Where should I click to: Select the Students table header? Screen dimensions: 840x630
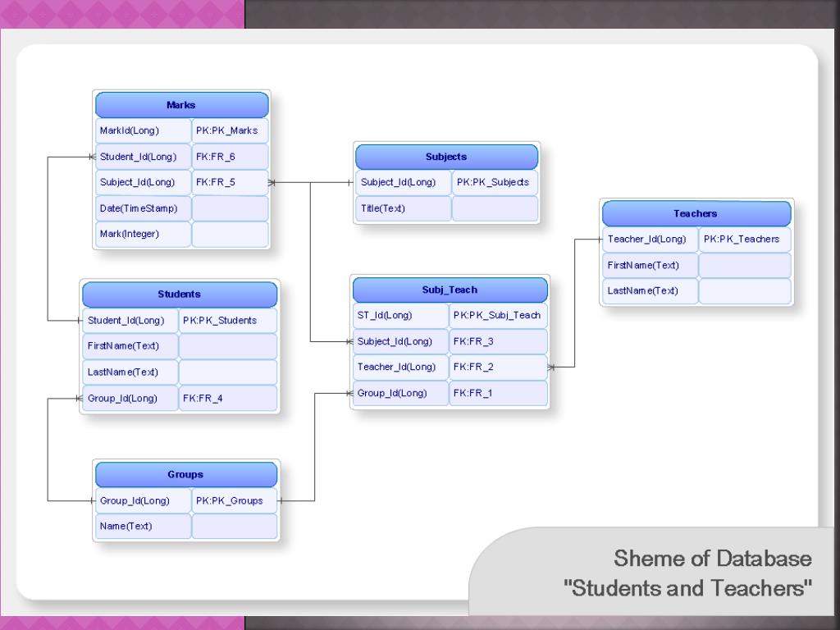179,294
